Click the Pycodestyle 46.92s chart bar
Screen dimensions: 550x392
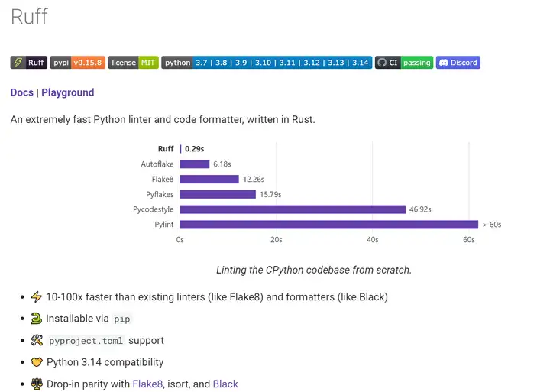coord(293,209)
